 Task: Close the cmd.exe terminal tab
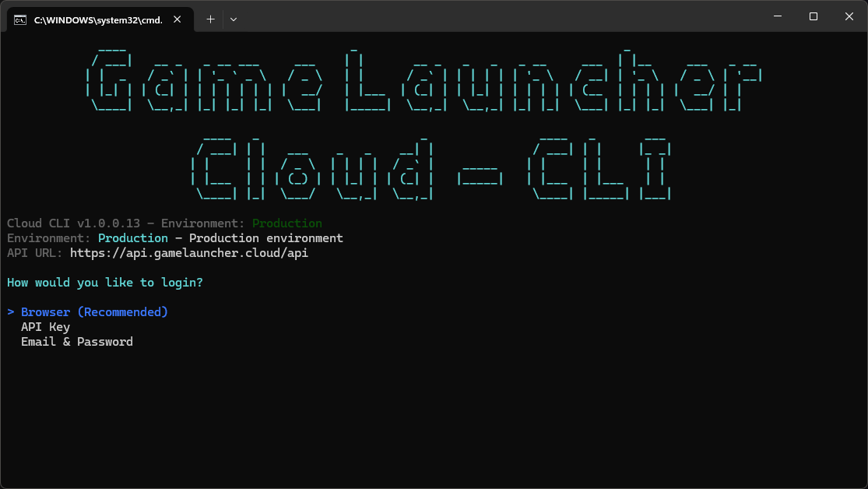[178, 19]
